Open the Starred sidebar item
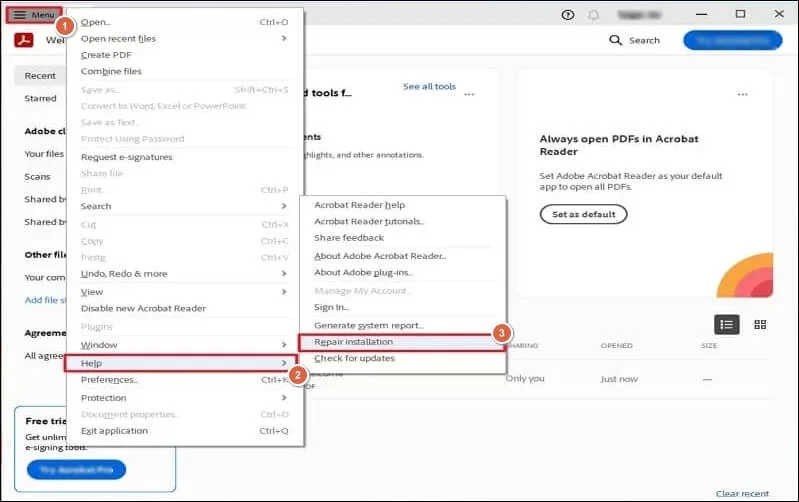The width and height of the screenshot is (799, 502). (40, 98)
